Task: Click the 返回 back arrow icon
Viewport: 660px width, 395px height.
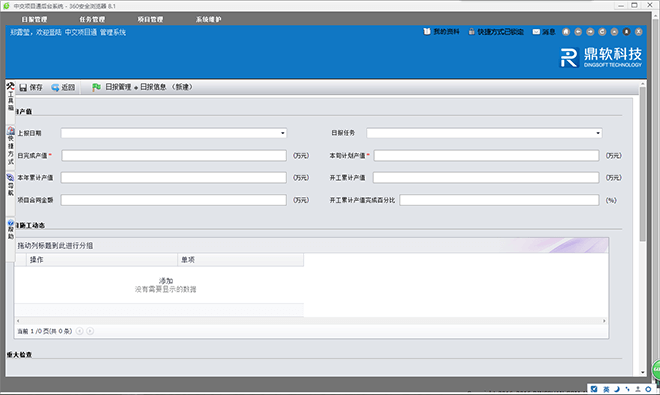Action: [x=55, y=88]
